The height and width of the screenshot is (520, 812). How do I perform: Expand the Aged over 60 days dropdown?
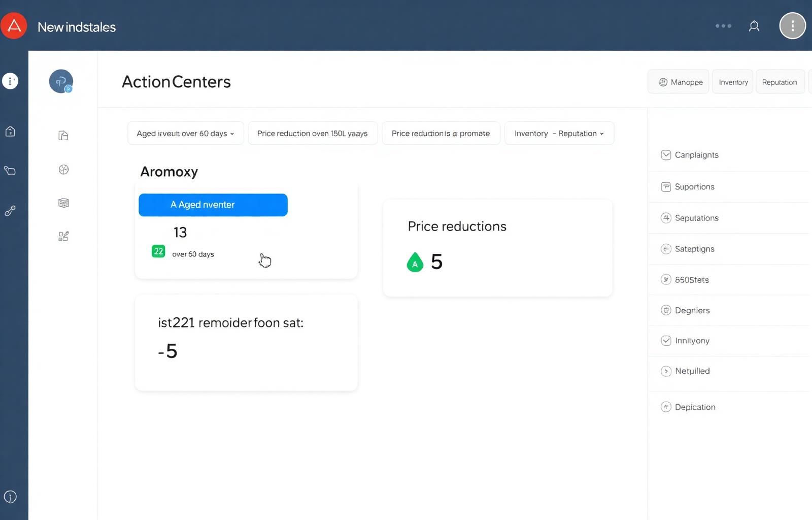pos(186,134)
